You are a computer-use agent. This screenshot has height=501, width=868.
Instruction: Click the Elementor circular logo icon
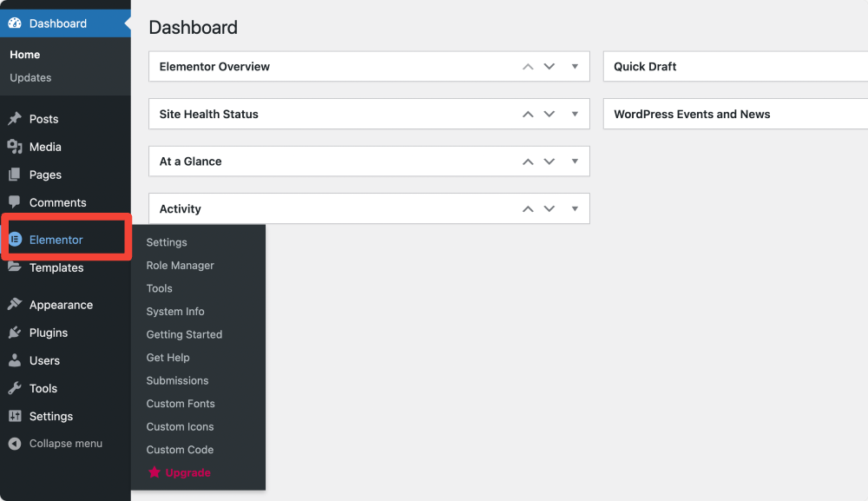point(15,239)
